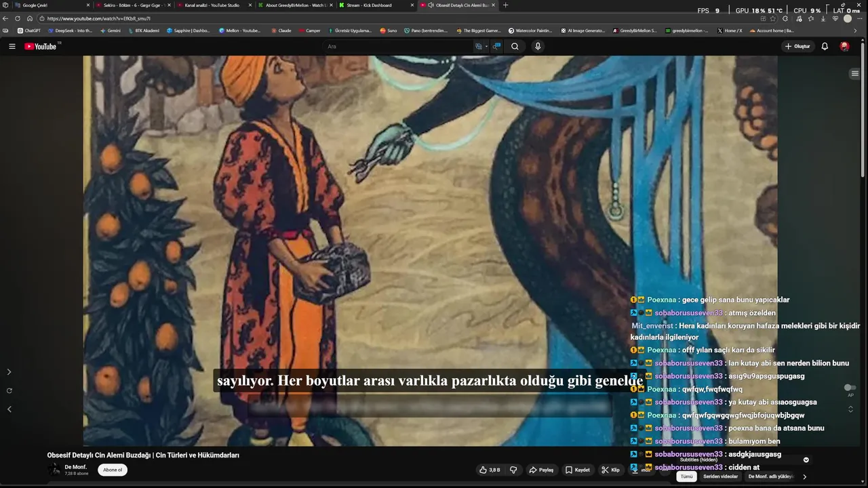Open the YouTube guide hamburger menu
This screenshot has height=488, width=868.
(x=12, y=46)
